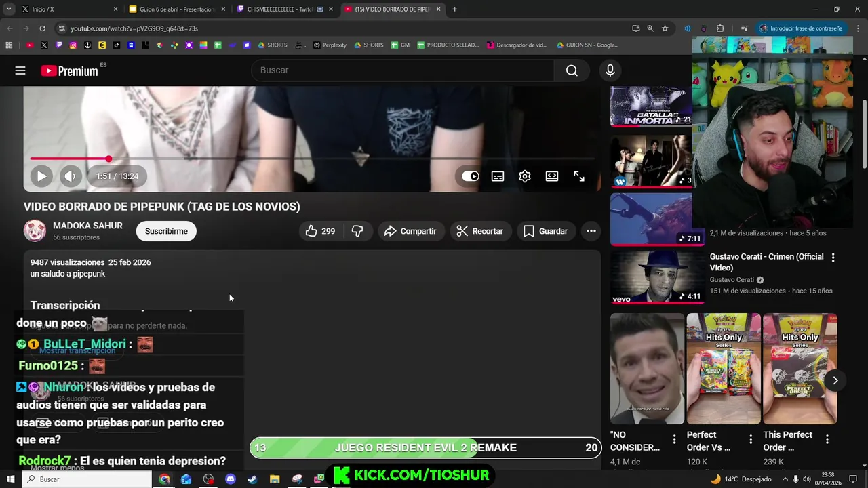Open the tab search dropdown
This screenshot has width=868, height=488.
point(9,9)
